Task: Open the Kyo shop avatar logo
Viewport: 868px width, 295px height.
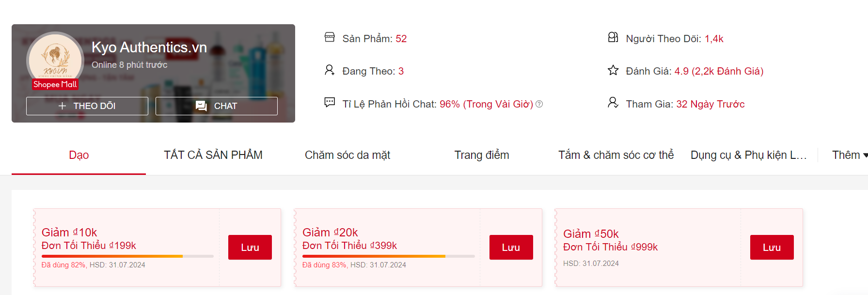Action: [55, 60]
